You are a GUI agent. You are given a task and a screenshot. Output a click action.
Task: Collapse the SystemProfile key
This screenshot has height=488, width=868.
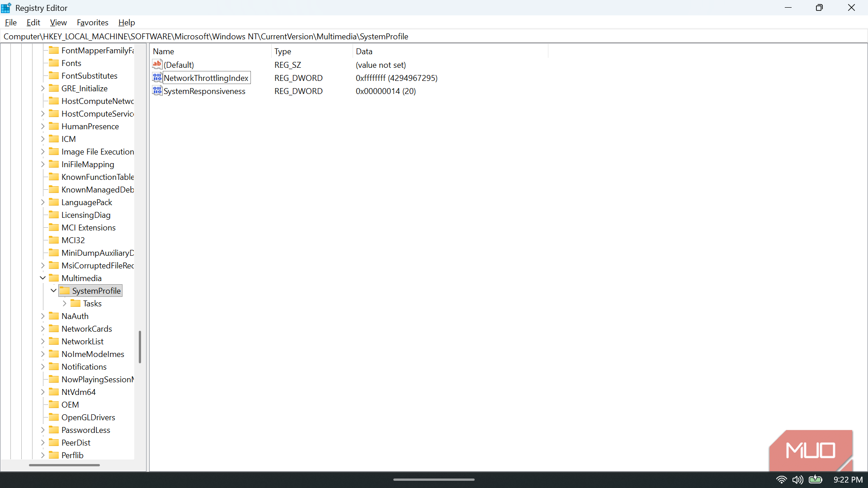(x=54, y=291)
